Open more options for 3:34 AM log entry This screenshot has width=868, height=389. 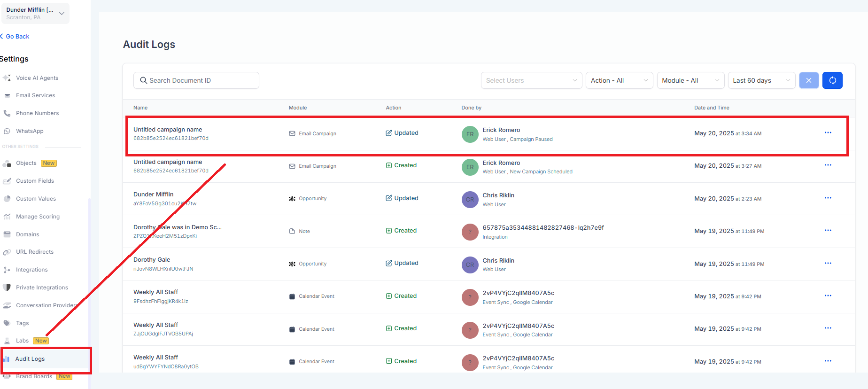tap(828, 132)
